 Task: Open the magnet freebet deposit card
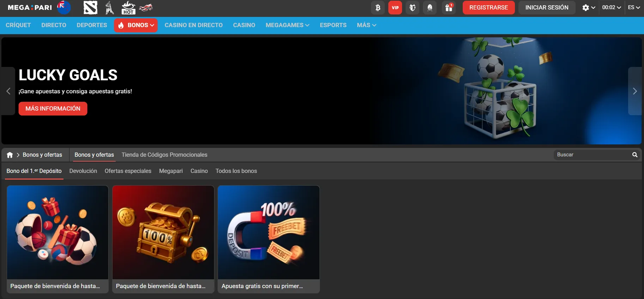pos(269,239)
